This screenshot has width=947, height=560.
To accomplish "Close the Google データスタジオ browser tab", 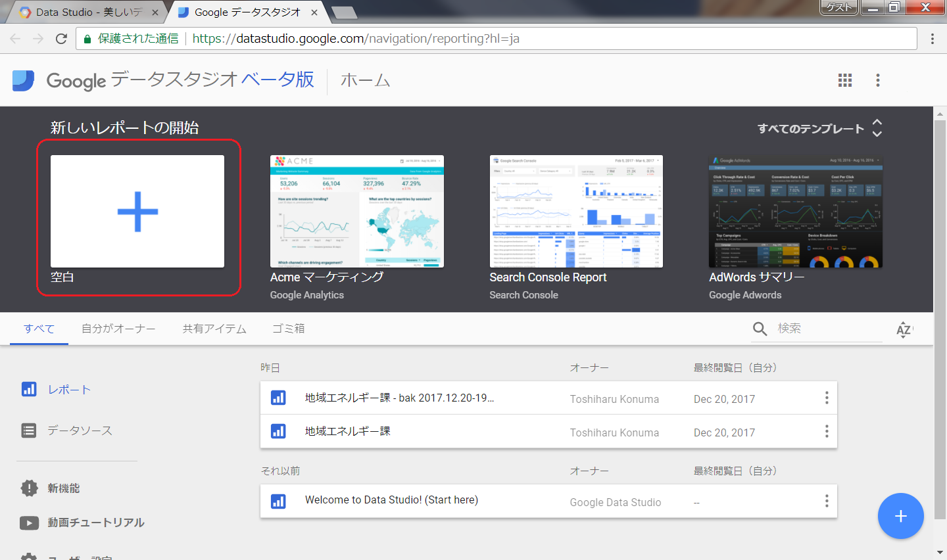I will point(314,12).
